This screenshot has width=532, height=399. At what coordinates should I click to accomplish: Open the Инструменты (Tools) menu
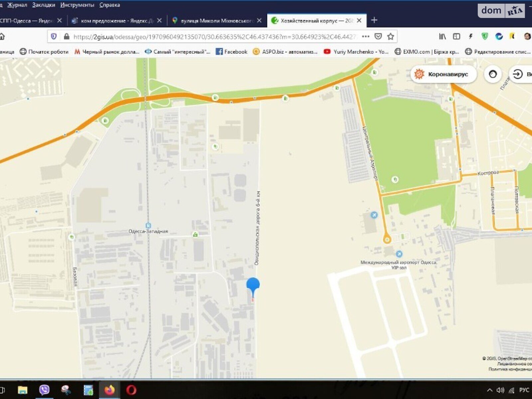click(x=77, y=5)
